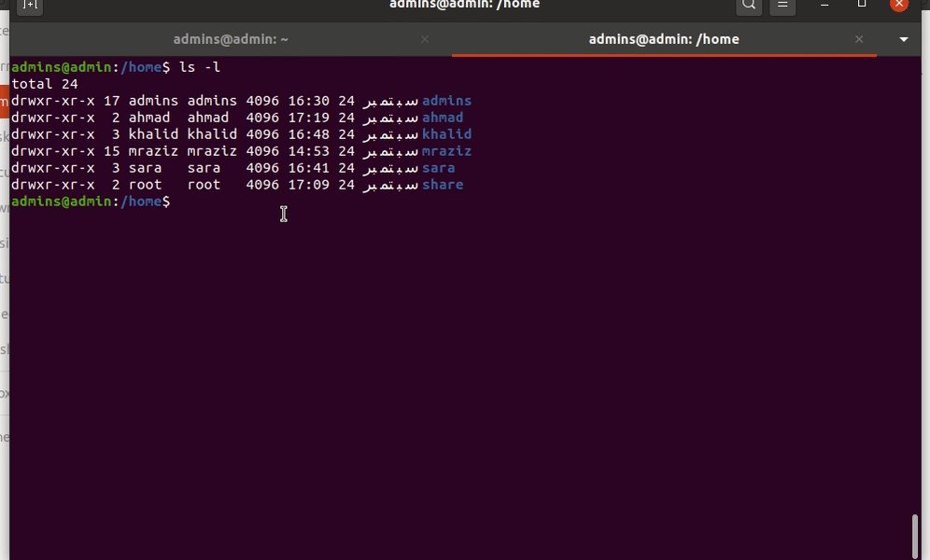This screenshot has height=560, width=930.
Task: Click the link count 17 in admins row
Action: coord(111,101)
